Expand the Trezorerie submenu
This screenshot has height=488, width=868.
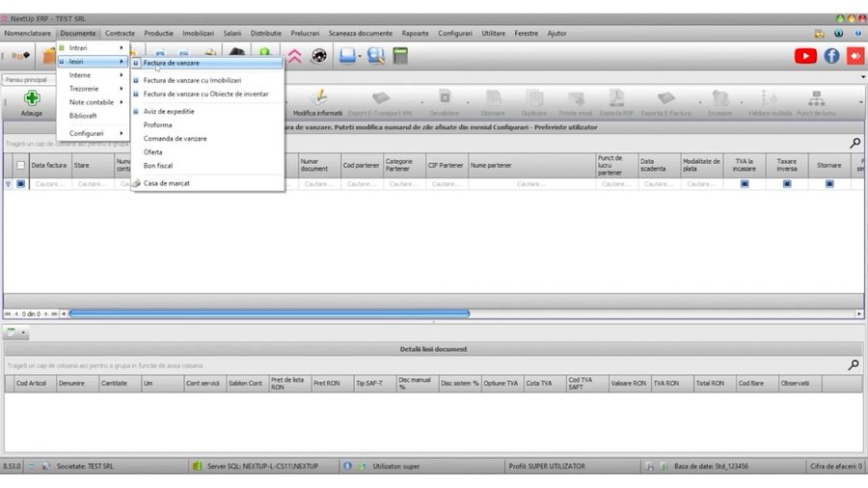(93, 88)
